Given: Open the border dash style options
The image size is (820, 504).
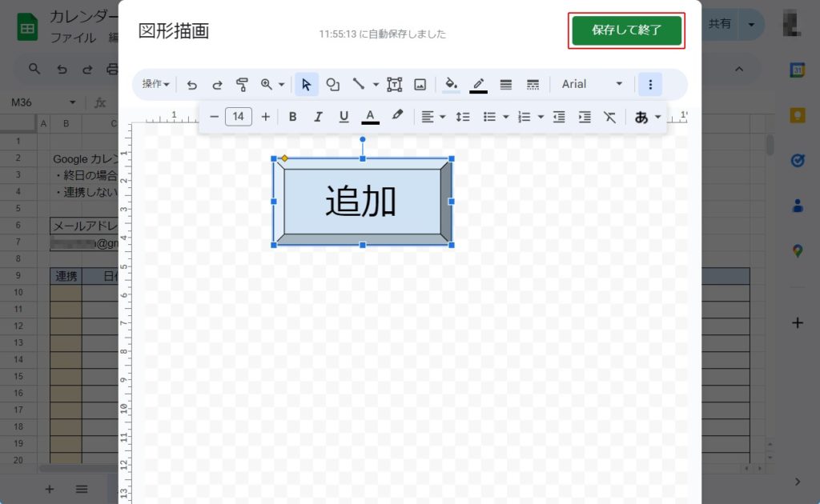Looking at the screenshot, I should (x=533, y=84).
